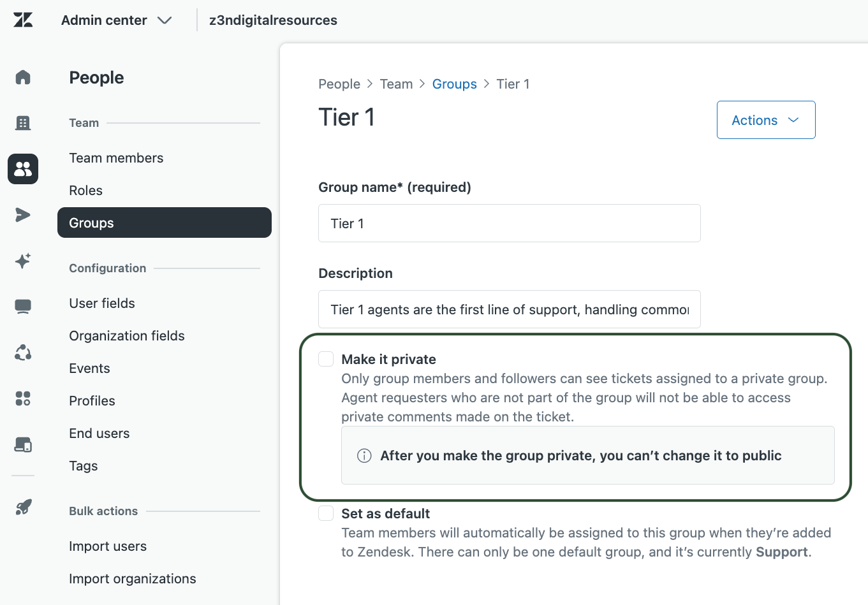Click the Zendesk logo icon

(22, 20)
